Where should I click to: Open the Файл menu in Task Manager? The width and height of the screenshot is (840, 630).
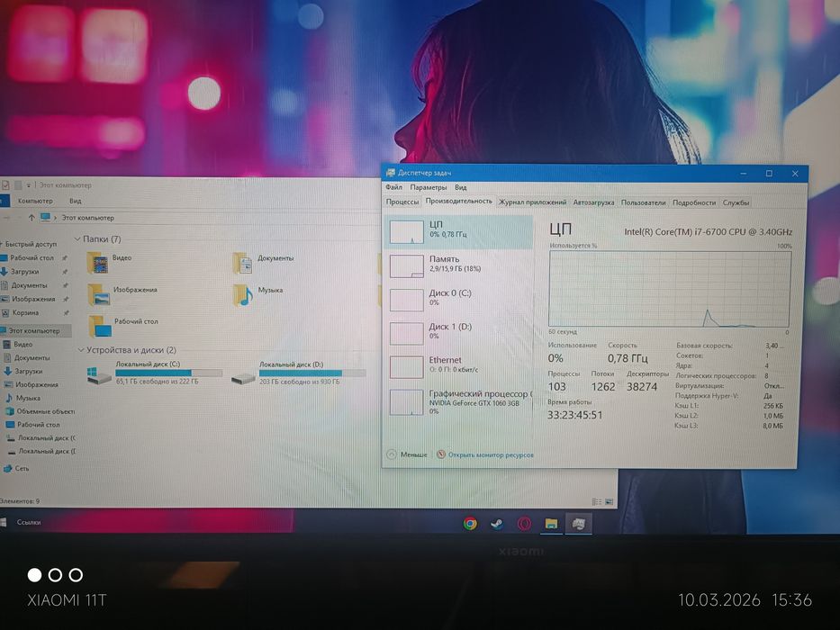coord(393,187)
